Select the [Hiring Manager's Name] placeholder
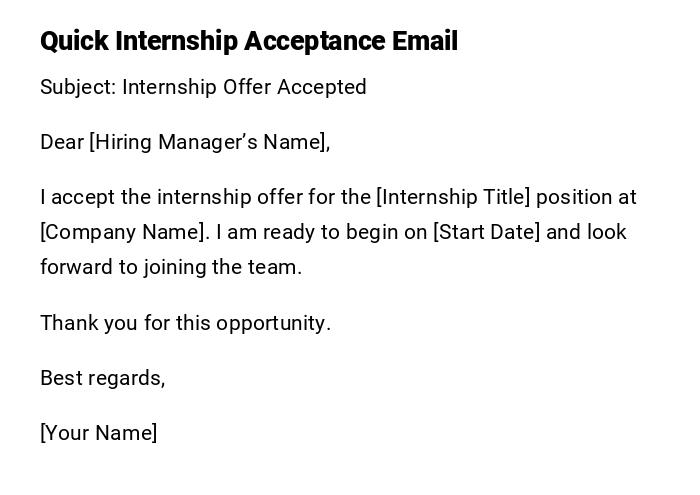The width and height of the screenshot is (700, 495). [210, 142]
